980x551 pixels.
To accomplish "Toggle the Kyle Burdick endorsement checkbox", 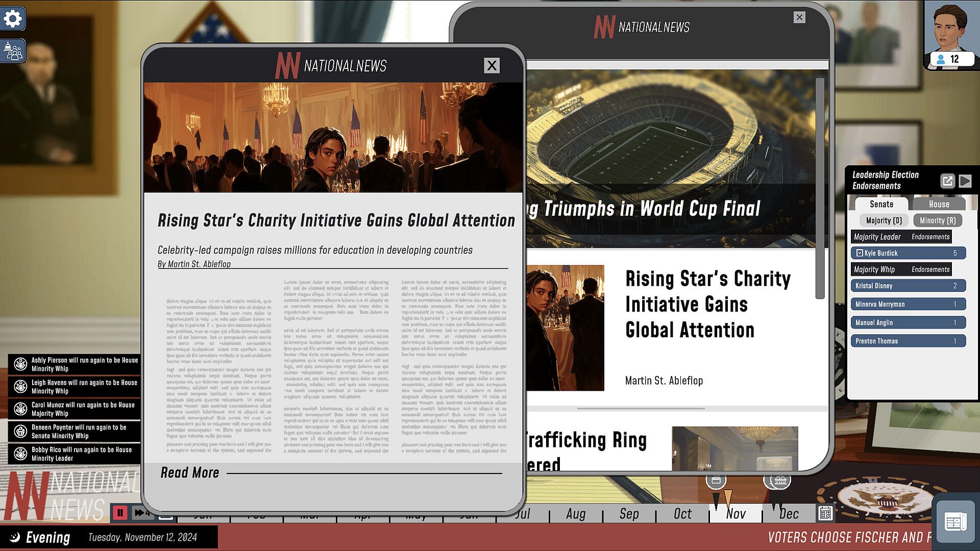I will point(860,253).
